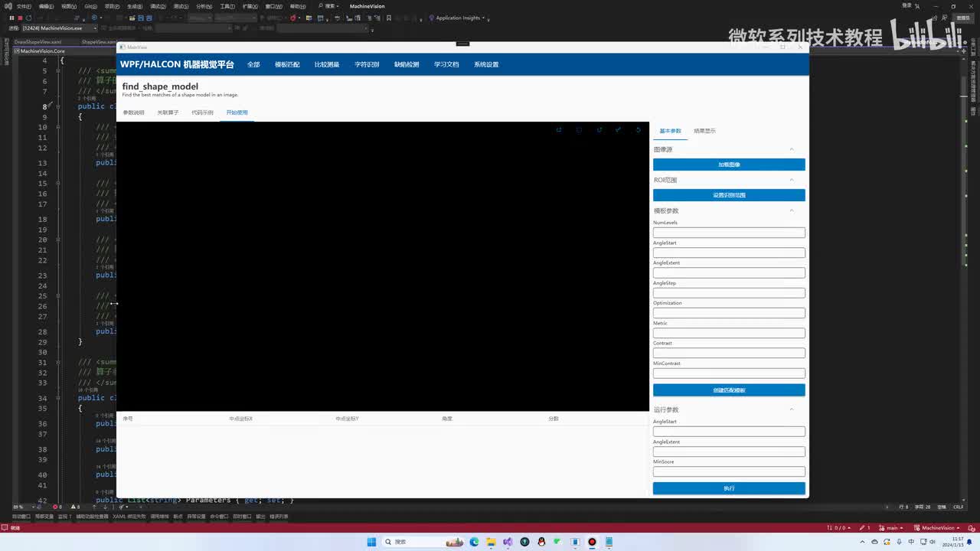Focus the MinContrast input field
Viewport: 980px width, 551px height.
click(x=729, y=373)
